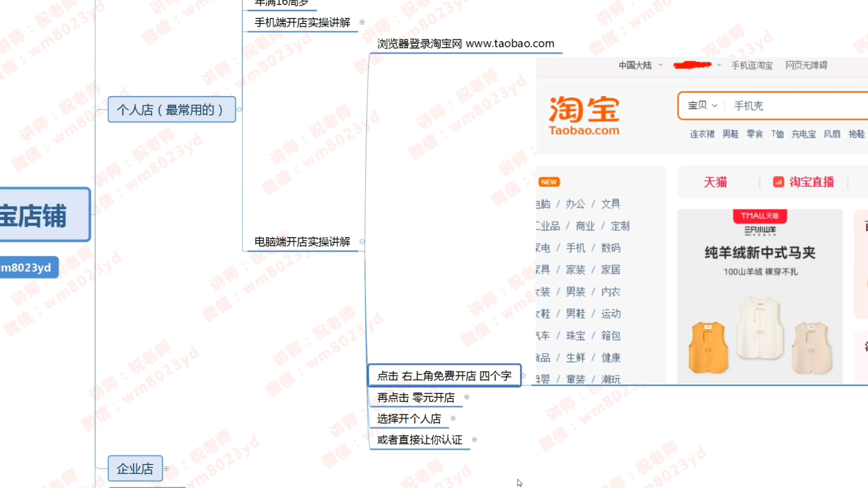Image resolution: width=868 pixels, height=488 pixels.
Task: Open the 商业 category
Action: 585,226
